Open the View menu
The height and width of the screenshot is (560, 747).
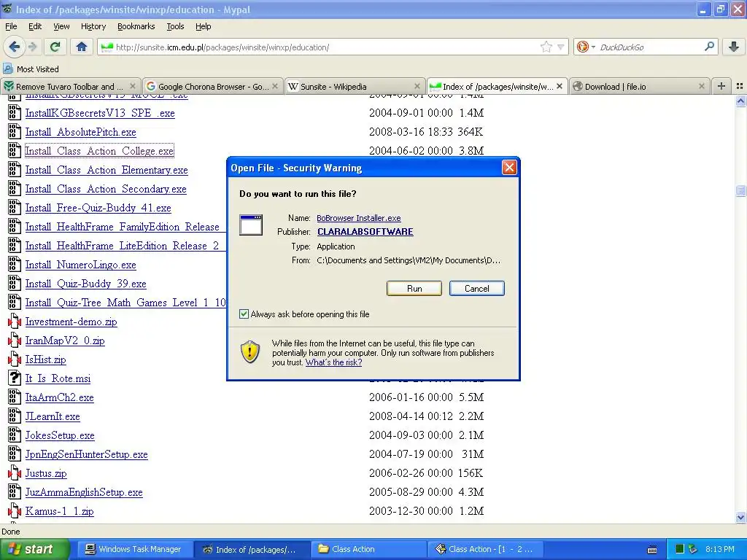(61, 26)
